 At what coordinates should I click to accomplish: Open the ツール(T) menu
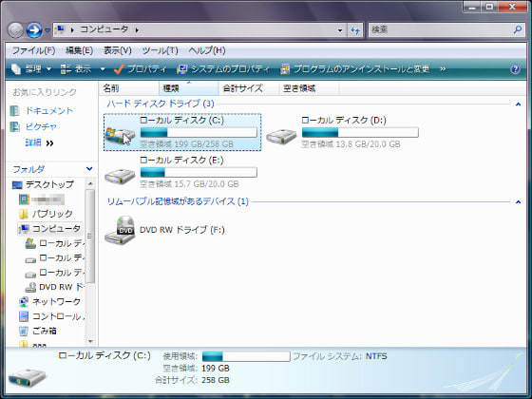[x=160, y=50]
